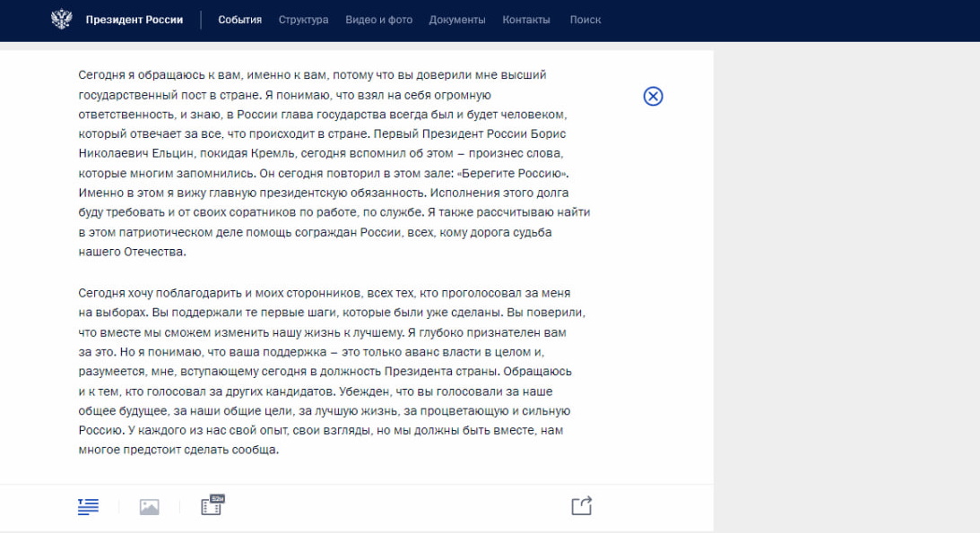Close the transcript with the circled X

[x=653, y=97]
